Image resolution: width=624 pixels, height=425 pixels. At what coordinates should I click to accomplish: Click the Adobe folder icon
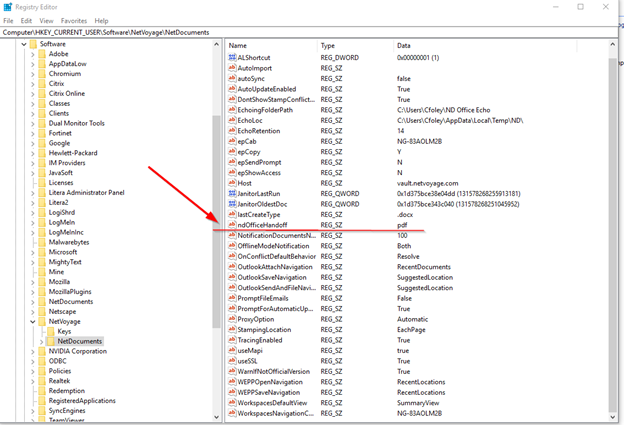point(42,54)
